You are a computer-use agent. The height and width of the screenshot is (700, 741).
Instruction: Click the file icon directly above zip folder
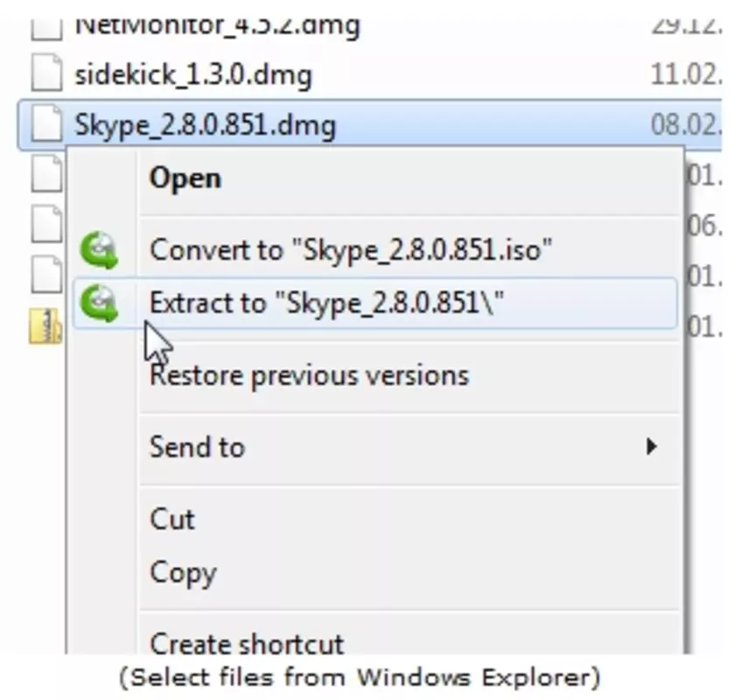45,275
